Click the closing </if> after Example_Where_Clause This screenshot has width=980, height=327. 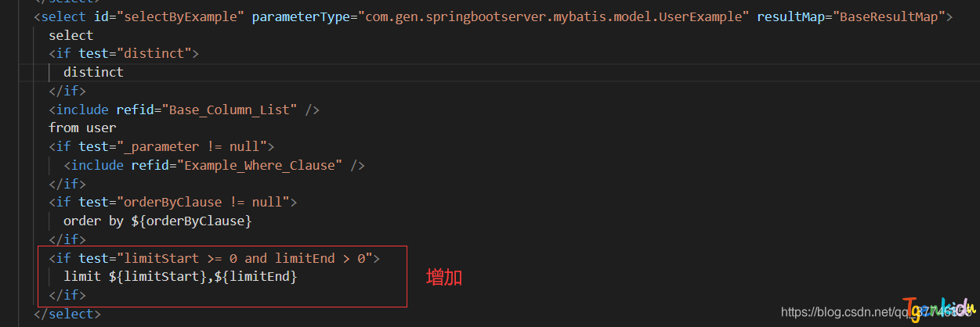67,184
